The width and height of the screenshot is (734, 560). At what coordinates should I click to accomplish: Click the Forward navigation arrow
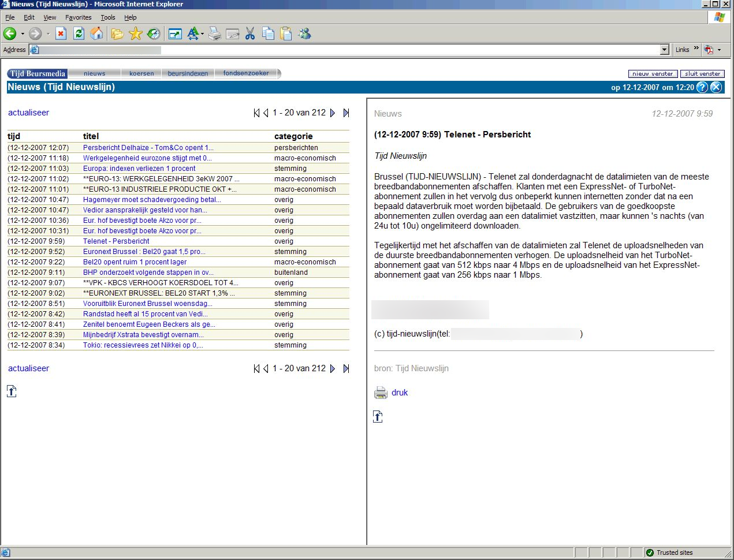pos(35,33)
